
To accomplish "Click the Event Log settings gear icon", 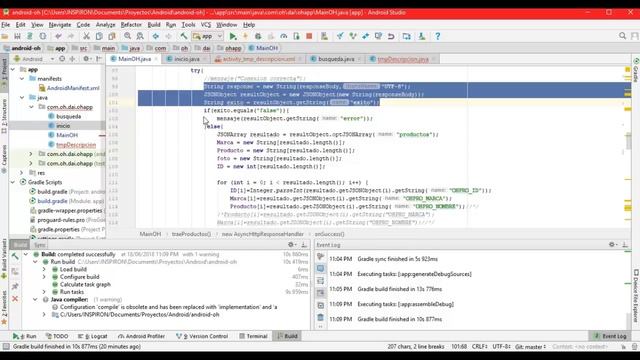I will 612,244.
